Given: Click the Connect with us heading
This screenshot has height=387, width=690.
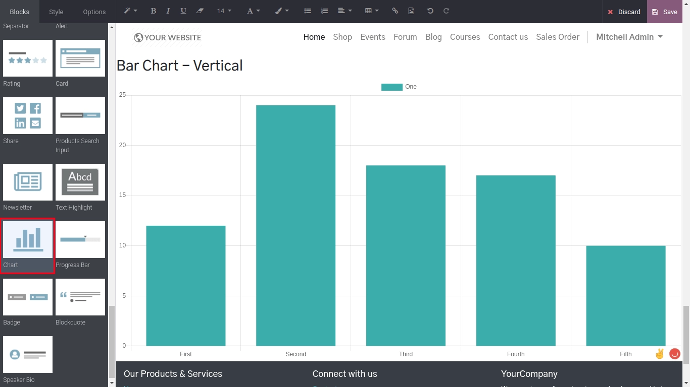Looking at the screenshot, I should click(345, 374).
